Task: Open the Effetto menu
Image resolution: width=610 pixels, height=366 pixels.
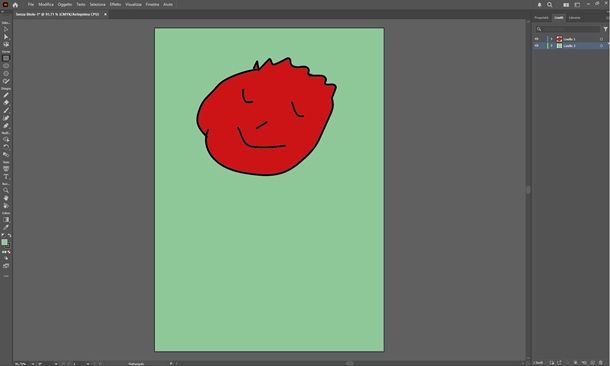Action: point(115,5)
